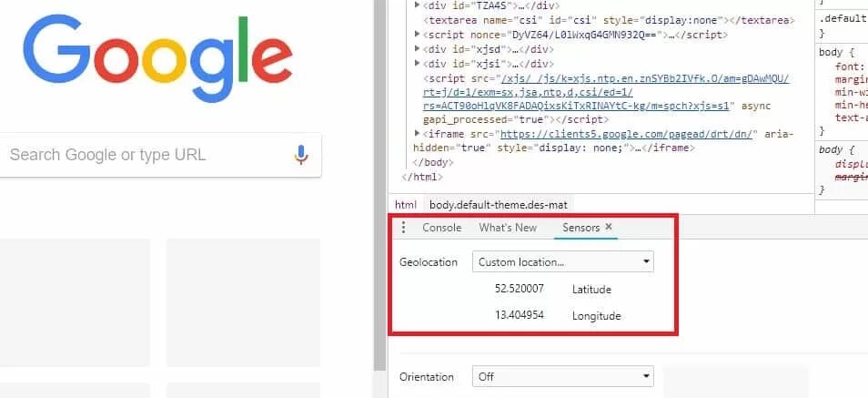Click the Geolocation label

point(429,262)
